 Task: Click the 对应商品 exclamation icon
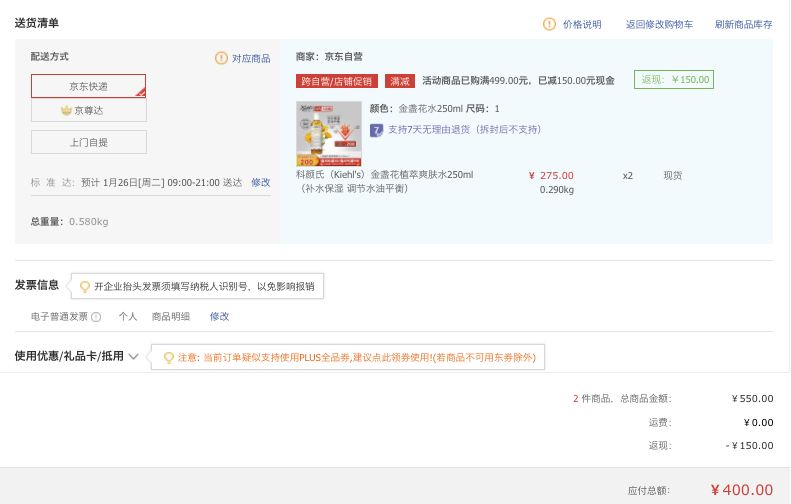tap(221, 58)
